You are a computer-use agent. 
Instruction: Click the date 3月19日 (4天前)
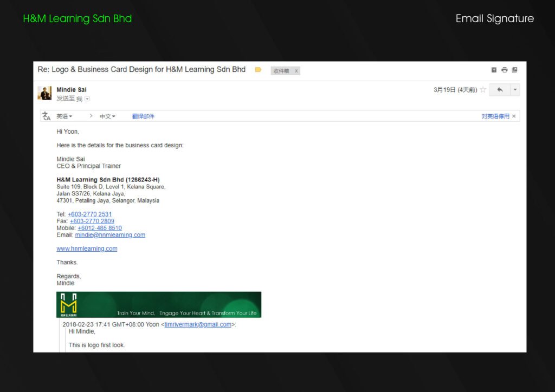click(455, 90)
